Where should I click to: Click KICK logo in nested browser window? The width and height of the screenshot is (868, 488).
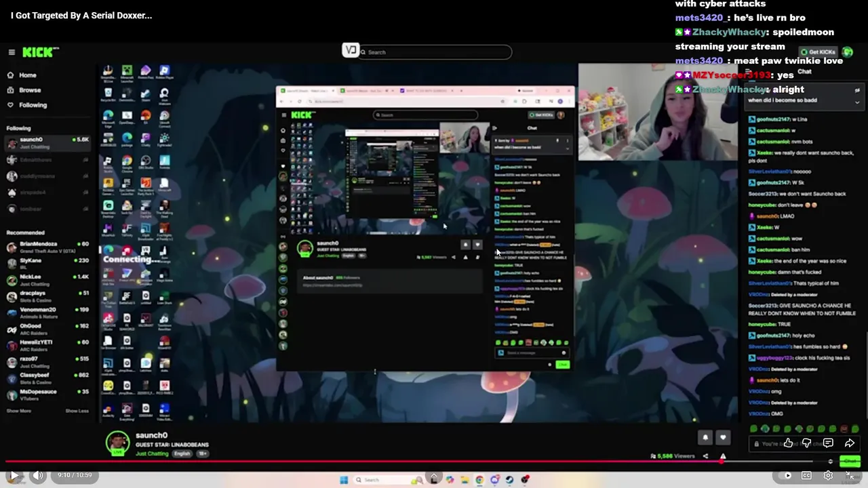302,115
